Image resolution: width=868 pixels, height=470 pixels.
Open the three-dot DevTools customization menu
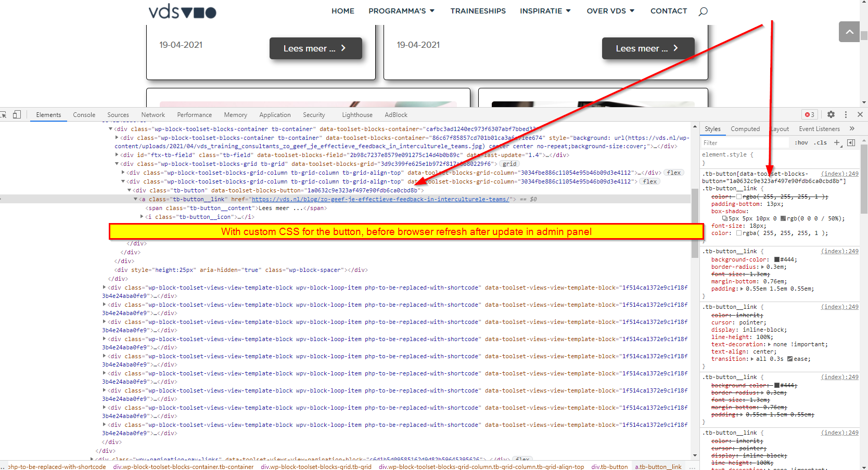click(x=846, y=114)
